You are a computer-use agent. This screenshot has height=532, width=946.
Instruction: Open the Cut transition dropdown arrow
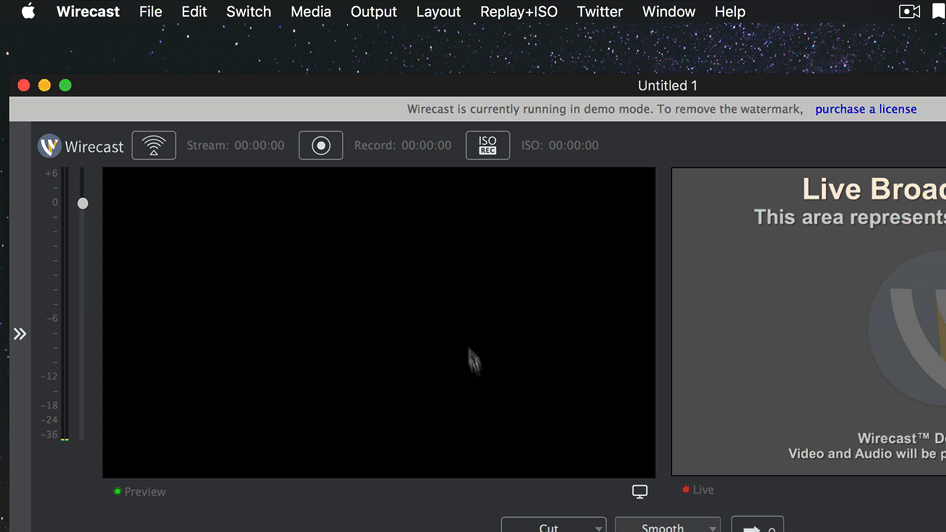tap(598, 527)
